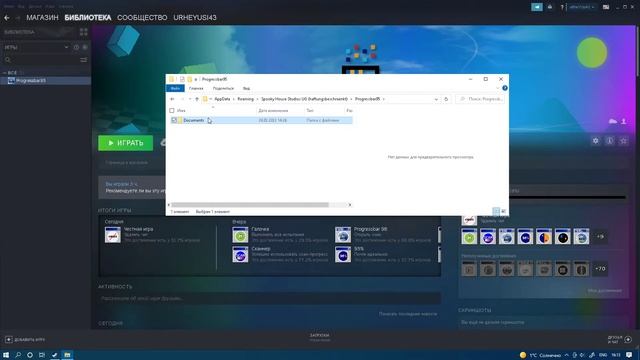Go back with the Steam back arrow

coord(7,18)
